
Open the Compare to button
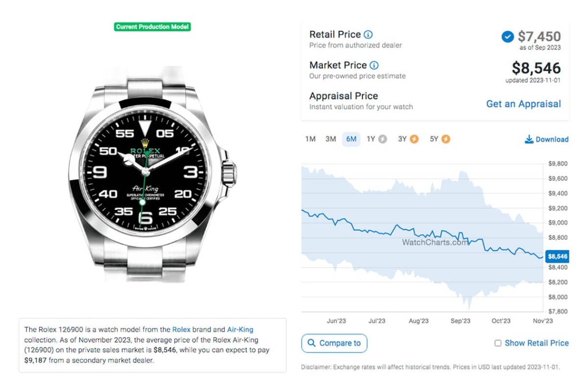pos(334,343)
